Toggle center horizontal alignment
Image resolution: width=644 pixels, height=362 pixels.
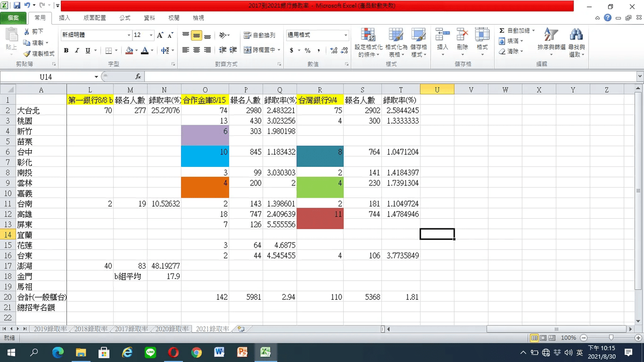click(196, 50)
